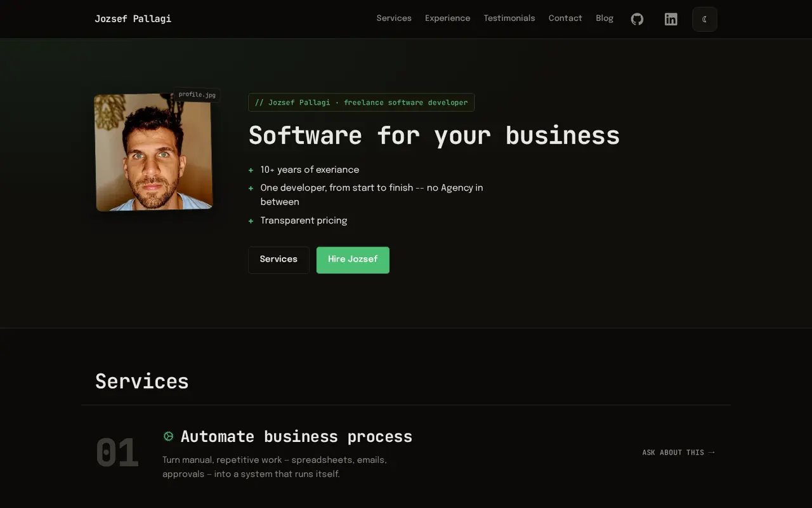Click the Jozsef Pallagi site logo
The width and height of the screenshot is (812, 508).
click(x=133, y=18)
